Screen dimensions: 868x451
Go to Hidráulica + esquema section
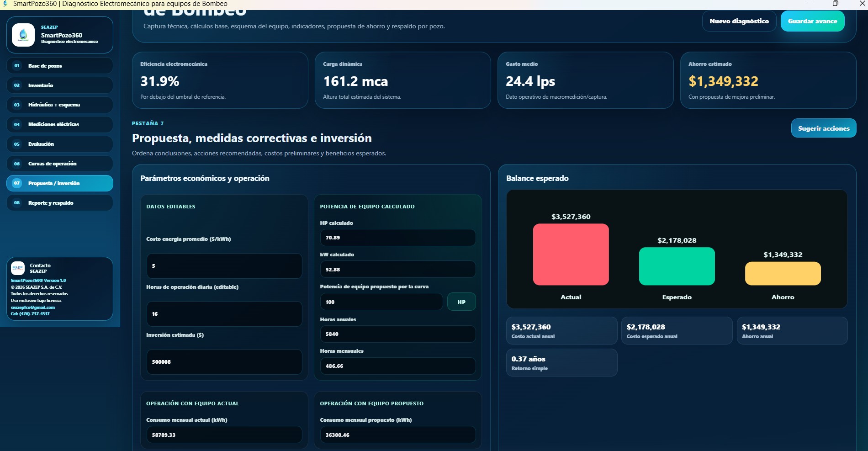(x=60, y=105)
